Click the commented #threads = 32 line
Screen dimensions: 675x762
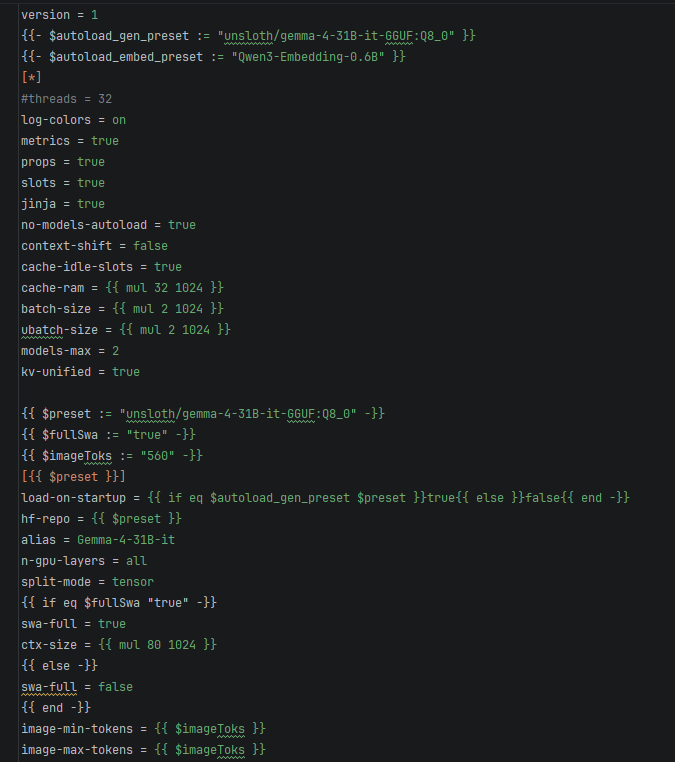pos(67,99)
